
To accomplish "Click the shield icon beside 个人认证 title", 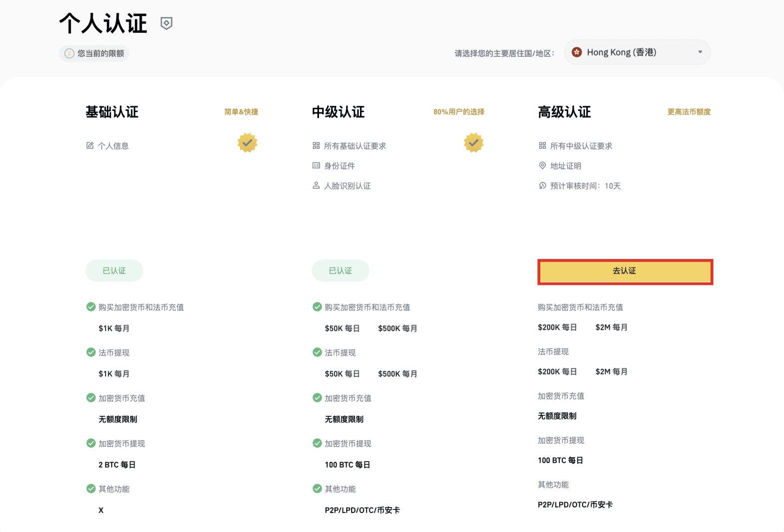I will [166, 23].
